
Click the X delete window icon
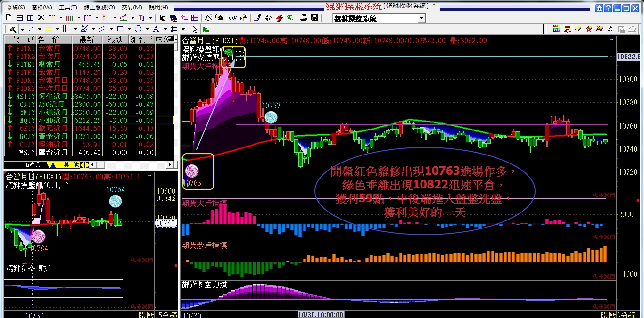click(41, 17)
